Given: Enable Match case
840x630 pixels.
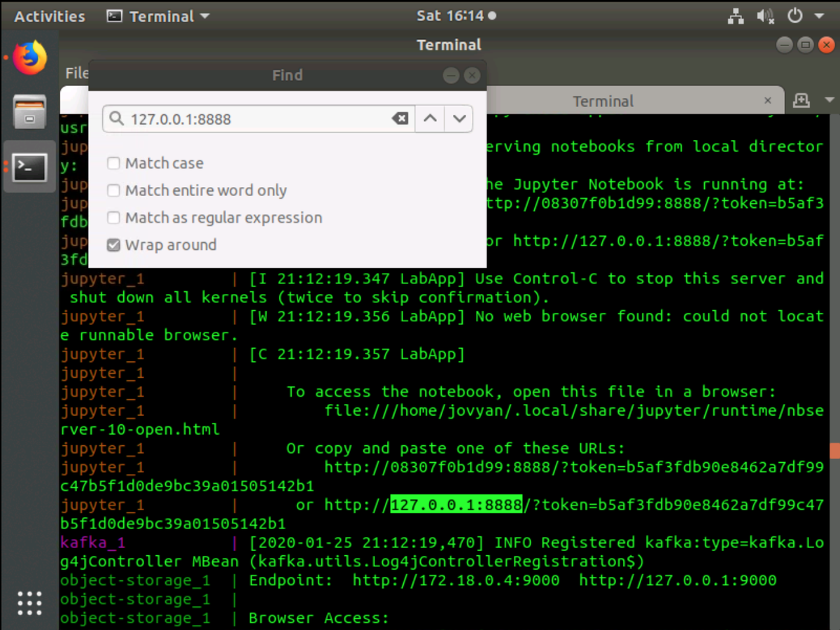Looking at the screenshot, I should pyautogui.click(x=113, y=163).
